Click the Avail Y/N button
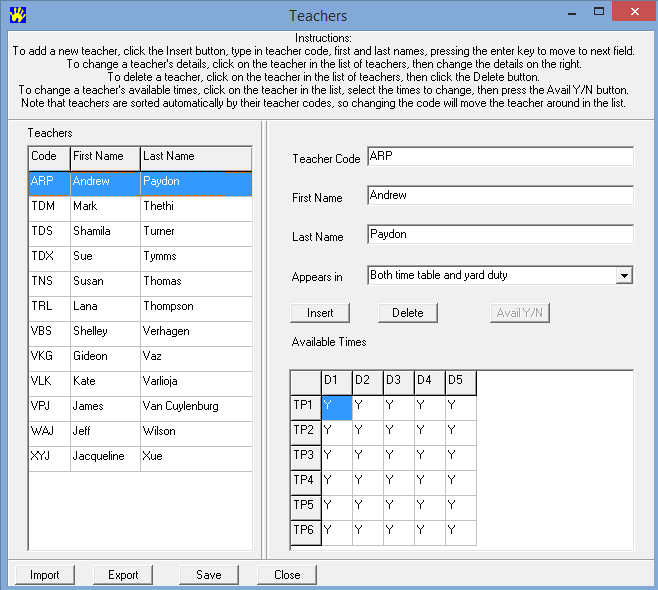Viewport: 658px width, 590px height. pos(520,313)
